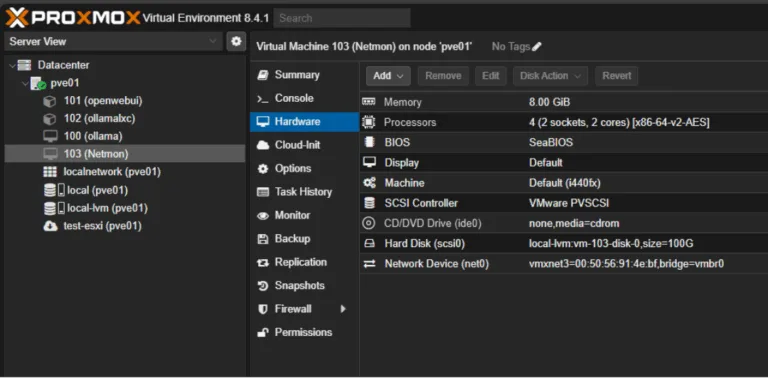The image size is (768, 378).
Task: Open the Permissions tab
Action: 305,332
